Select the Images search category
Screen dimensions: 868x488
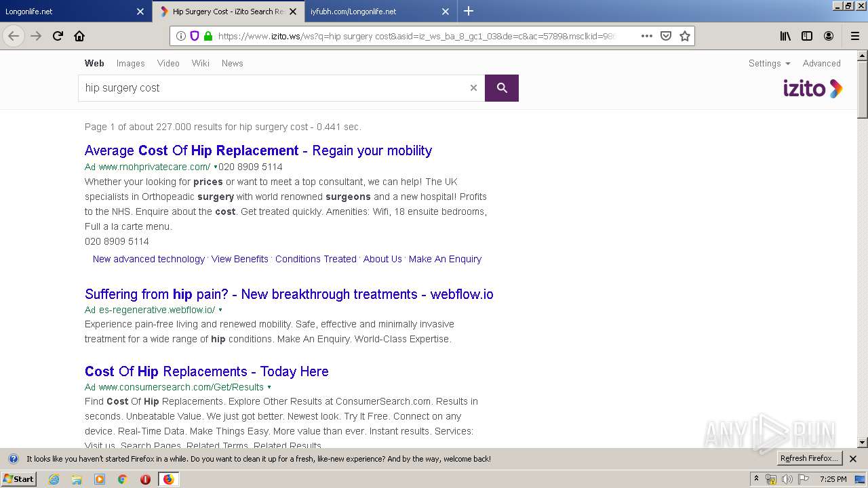click(x=130, y=63)
